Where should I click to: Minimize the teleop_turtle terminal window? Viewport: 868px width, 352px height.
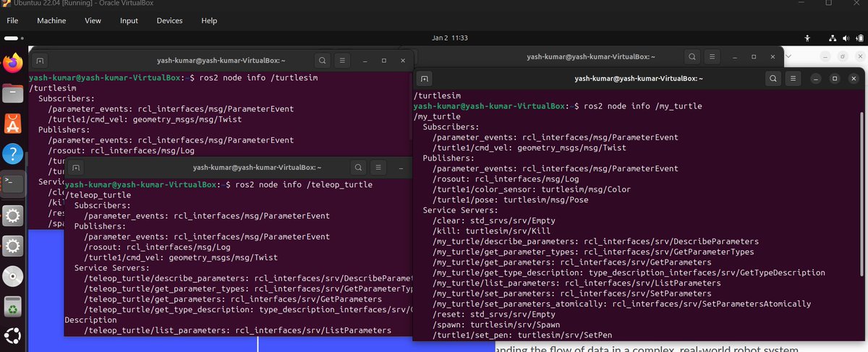click(x=400, y=168)
